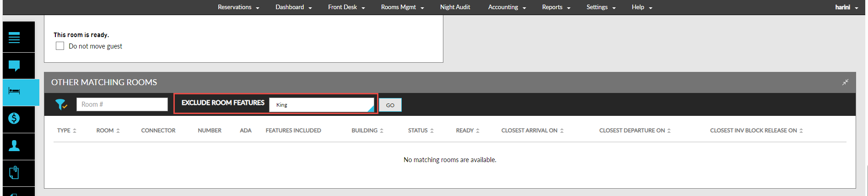Sort by Closest Inv Block Release On
868x196 pixels.
point(757,131)
